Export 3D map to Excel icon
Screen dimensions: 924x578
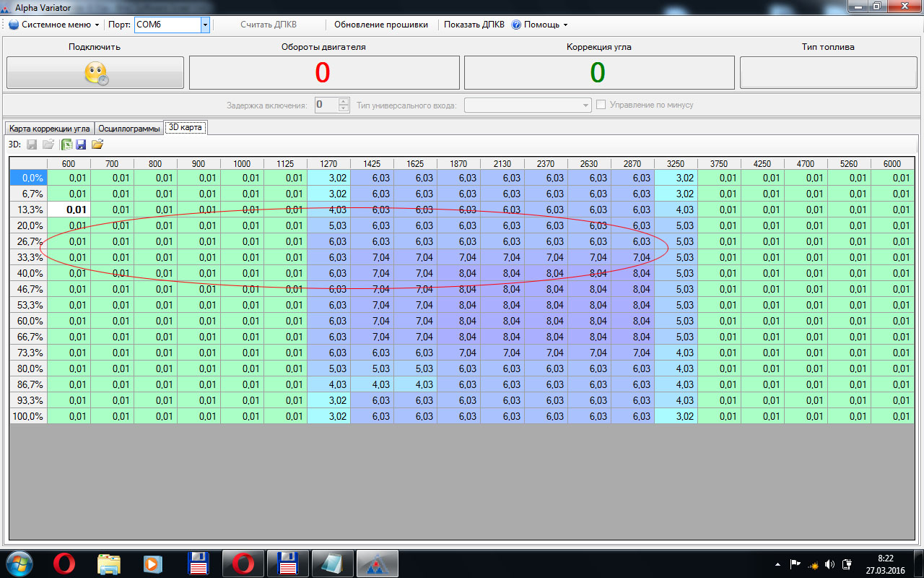tap(66, 144)
